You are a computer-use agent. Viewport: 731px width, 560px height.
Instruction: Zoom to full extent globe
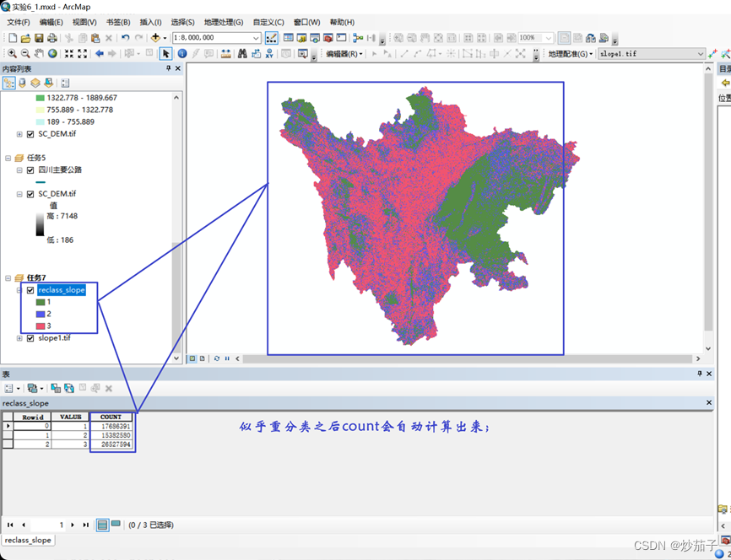tap(52, 54)
